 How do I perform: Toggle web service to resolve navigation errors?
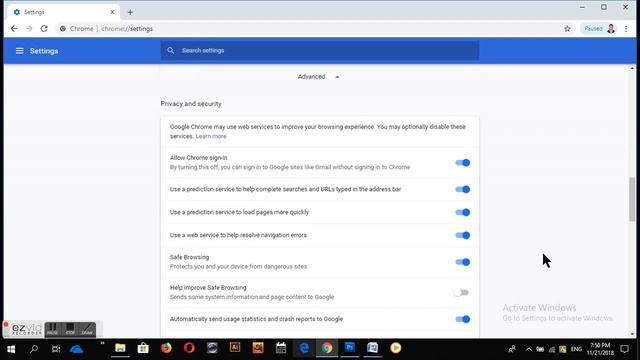[462, 236]
